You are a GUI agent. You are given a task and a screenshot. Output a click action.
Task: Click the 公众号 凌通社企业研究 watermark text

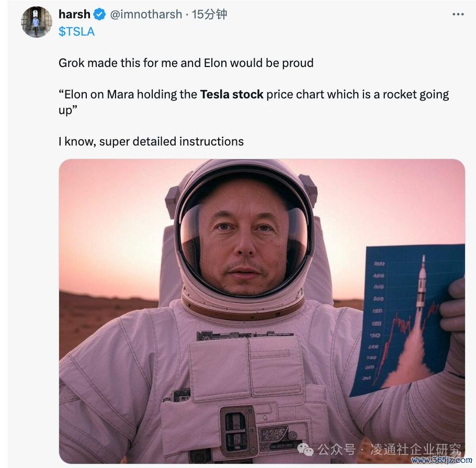[x=390, y=450]
